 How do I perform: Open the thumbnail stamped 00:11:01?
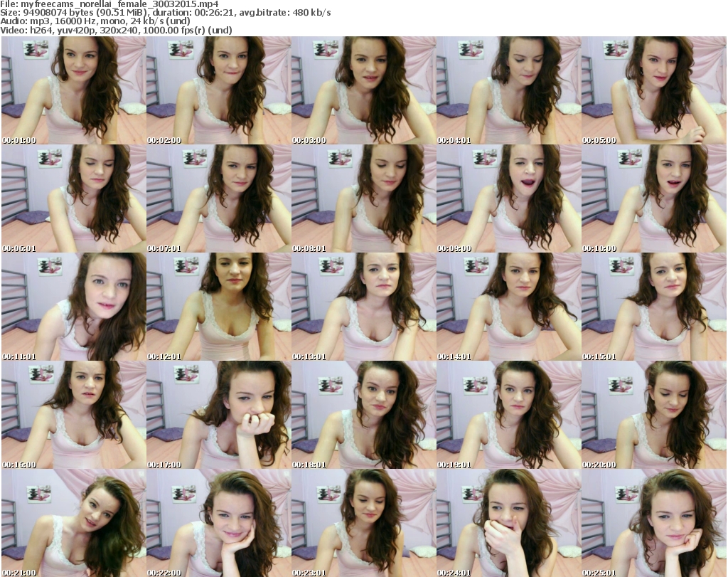click(x=74, y=307)
